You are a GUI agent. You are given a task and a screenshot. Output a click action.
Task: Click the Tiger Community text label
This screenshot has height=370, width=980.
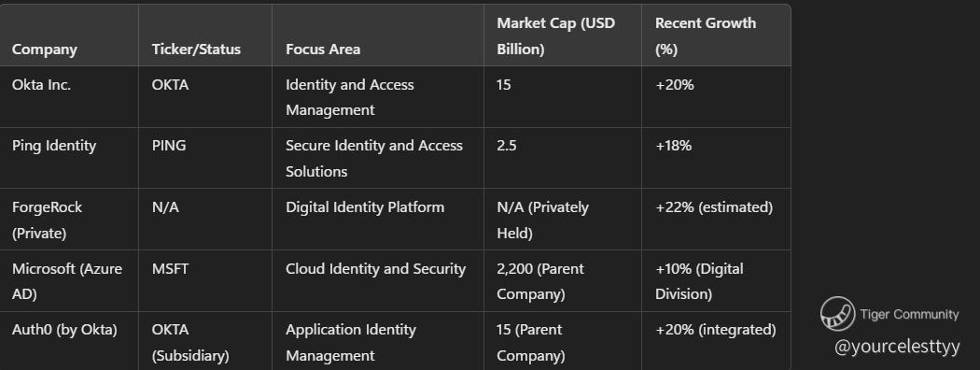(x=909, y=314)
